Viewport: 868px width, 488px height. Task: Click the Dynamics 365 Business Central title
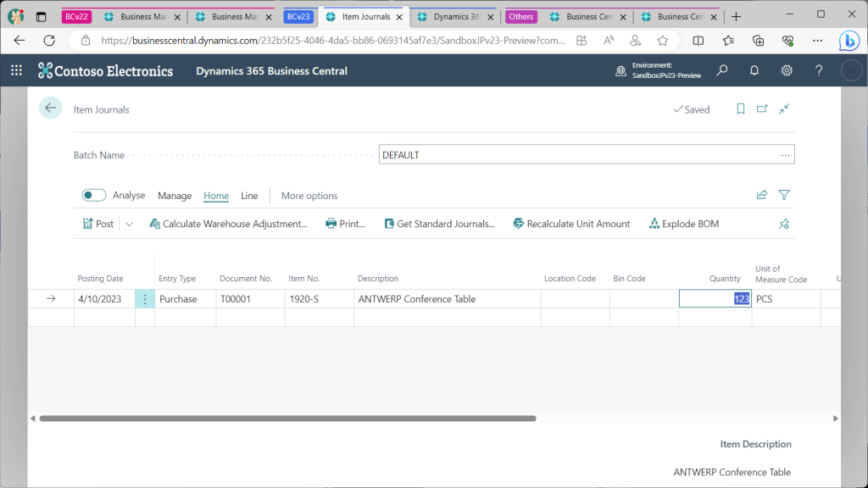[271, 71]
